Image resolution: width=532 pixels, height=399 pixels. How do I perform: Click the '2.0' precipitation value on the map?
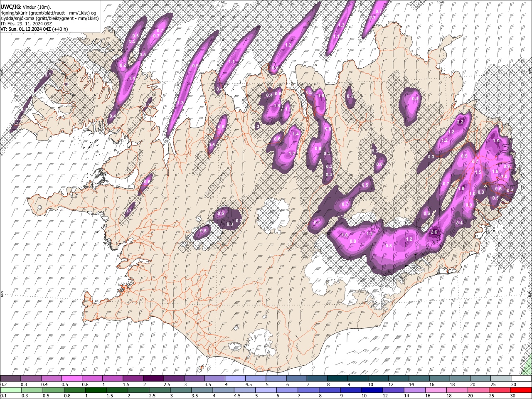coord(434,232)
